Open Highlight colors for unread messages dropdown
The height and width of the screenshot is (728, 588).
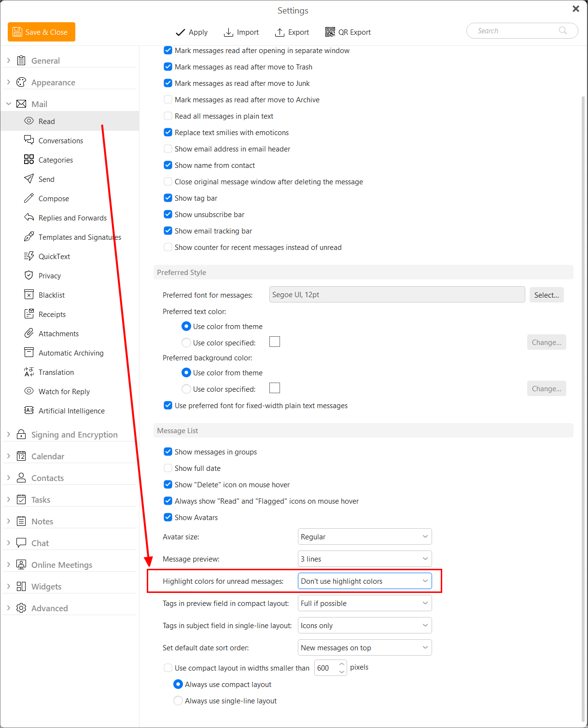click(x=365, y=581)
